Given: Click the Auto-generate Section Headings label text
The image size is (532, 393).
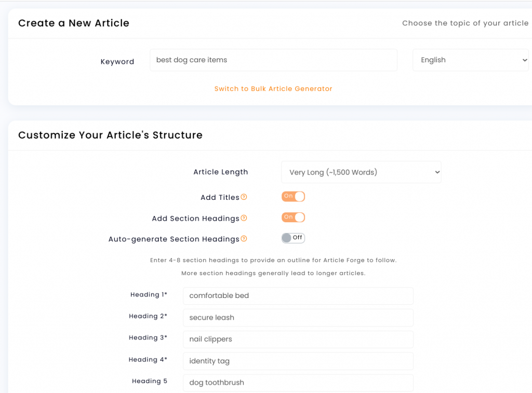Looking at the screenshot, I should pos(174,239).
